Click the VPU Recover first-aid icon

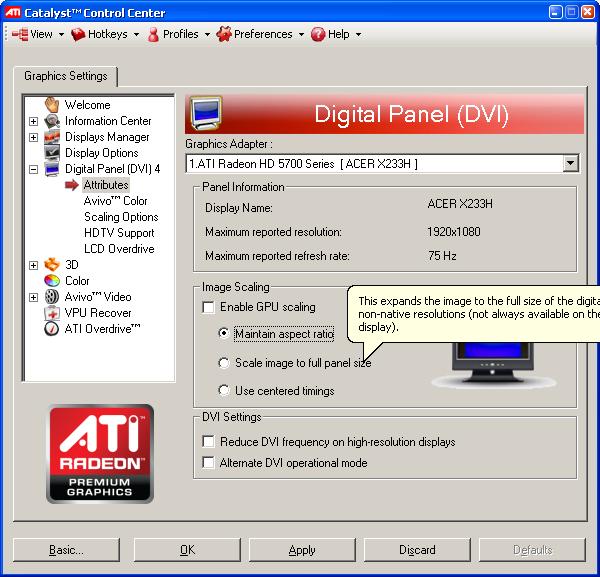52,313
